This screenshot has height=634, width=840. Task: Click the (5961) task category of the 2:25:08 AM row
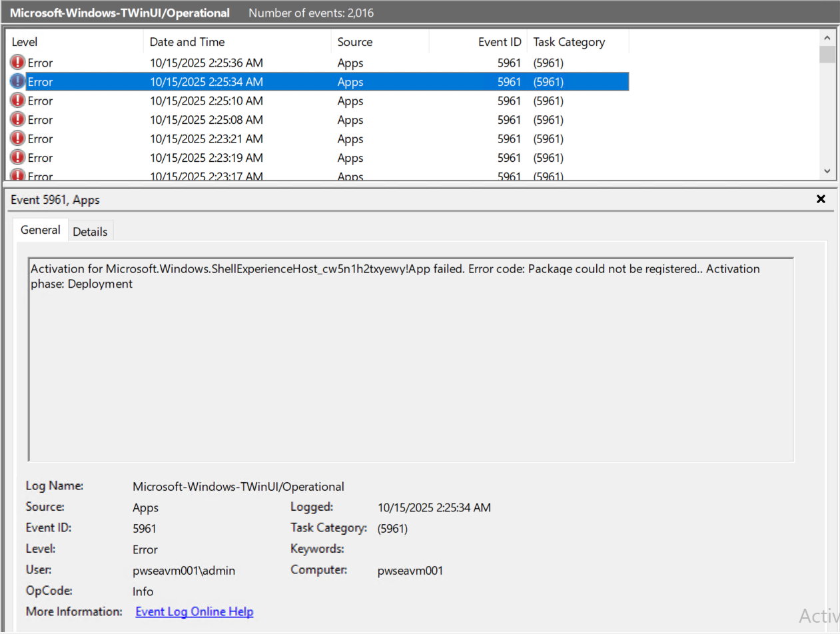548,120
